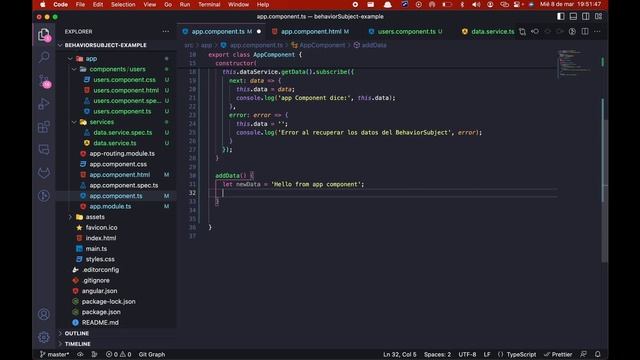Open data.service.ts in explorer

coord(115,143)
